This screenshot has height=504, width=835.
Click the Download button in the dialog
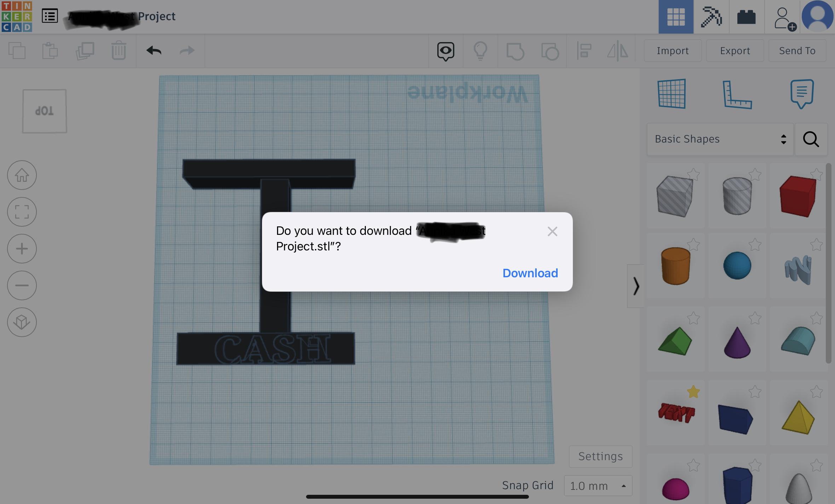(530, 273)
